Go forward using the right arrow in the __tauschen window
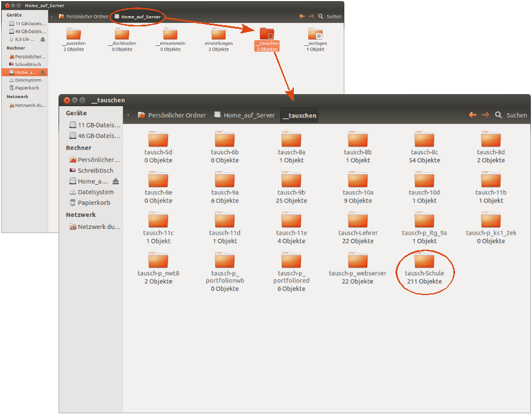 486,115
